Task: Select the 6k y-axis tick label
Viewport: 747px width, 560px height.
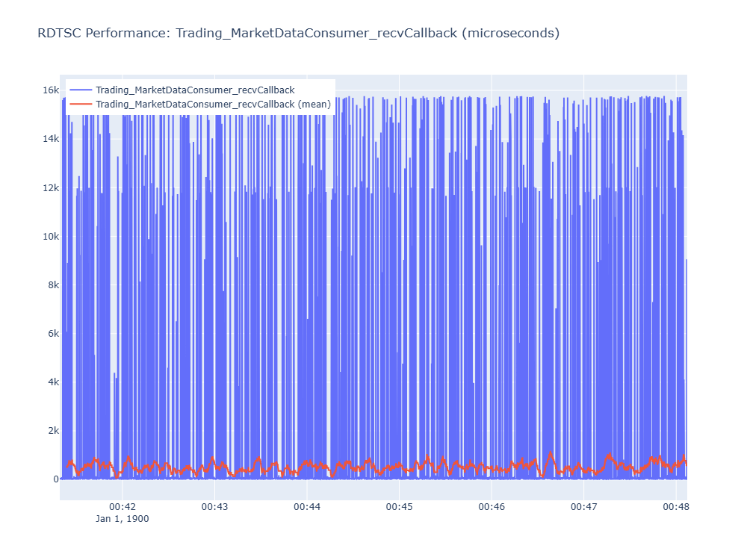Action: coord(53,333)
